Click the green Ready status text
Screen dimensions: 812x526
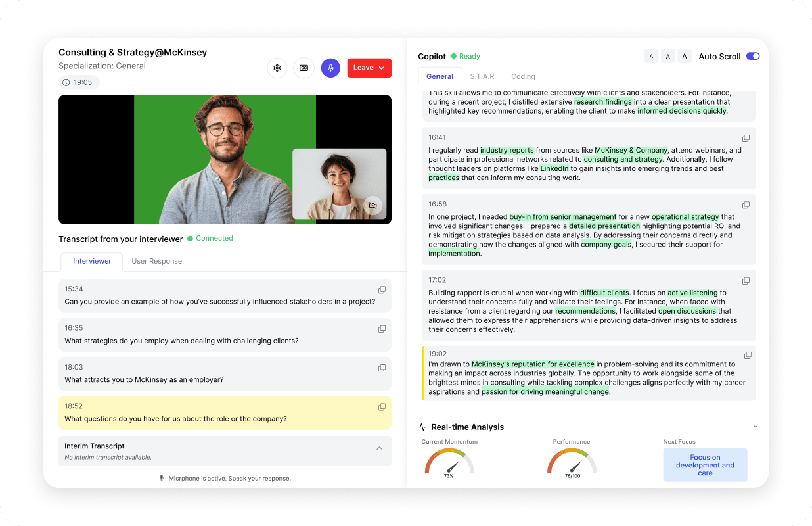(x=470, y=57)
